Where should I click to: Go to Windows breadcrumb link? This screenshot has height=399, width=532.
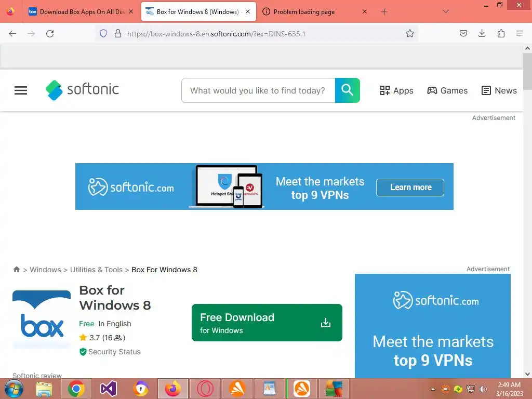tap(46, 270)
